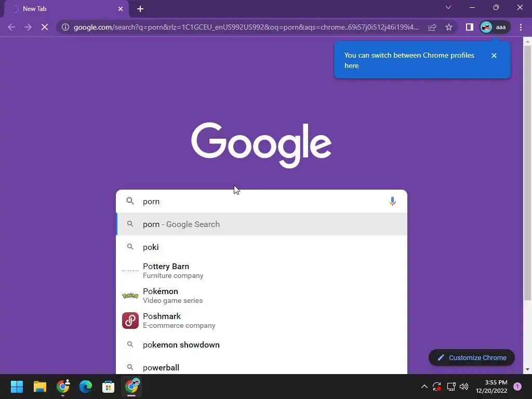Open a new tab with plus button
The height and width of the screenshot is (399, 532).
pos(140,9)
